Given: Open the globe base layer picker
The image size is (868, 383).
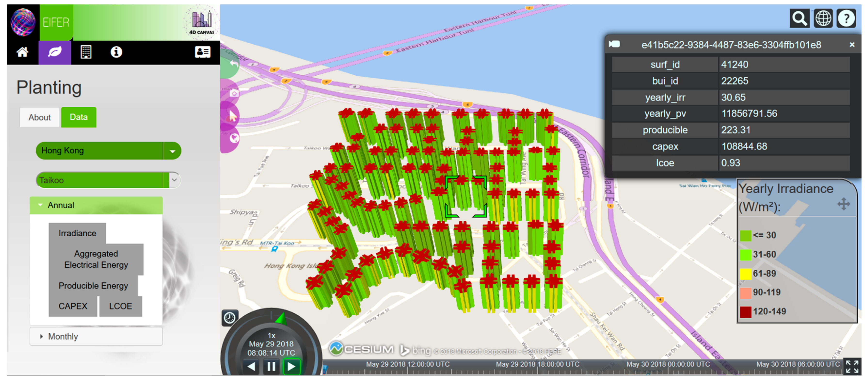Looking at the screenshot, I should [x=823, y=18].
